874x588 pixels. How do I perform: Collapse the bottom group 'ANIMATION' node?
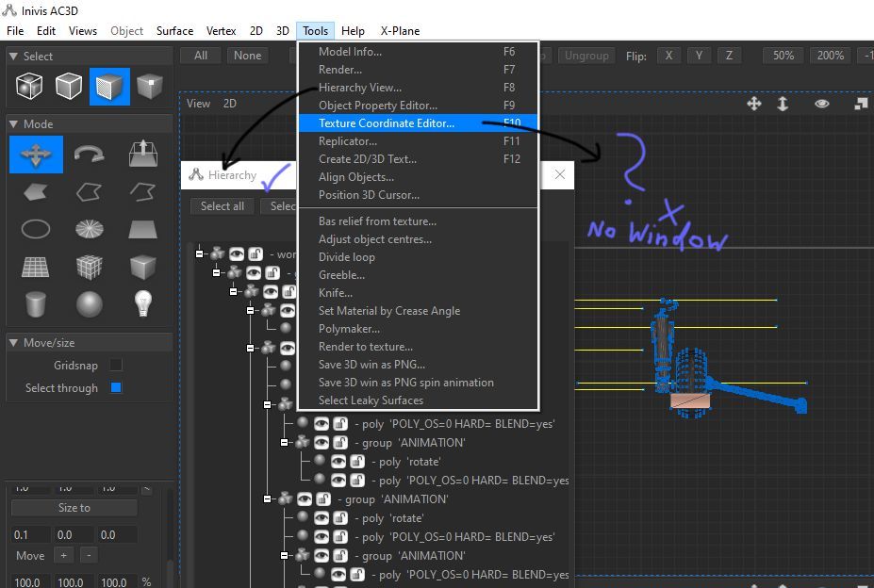285,556
